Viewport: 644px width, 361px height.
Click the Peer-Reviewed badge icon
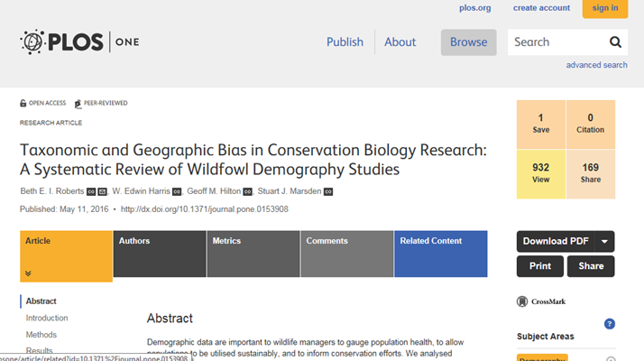click(x=78, y=104)
